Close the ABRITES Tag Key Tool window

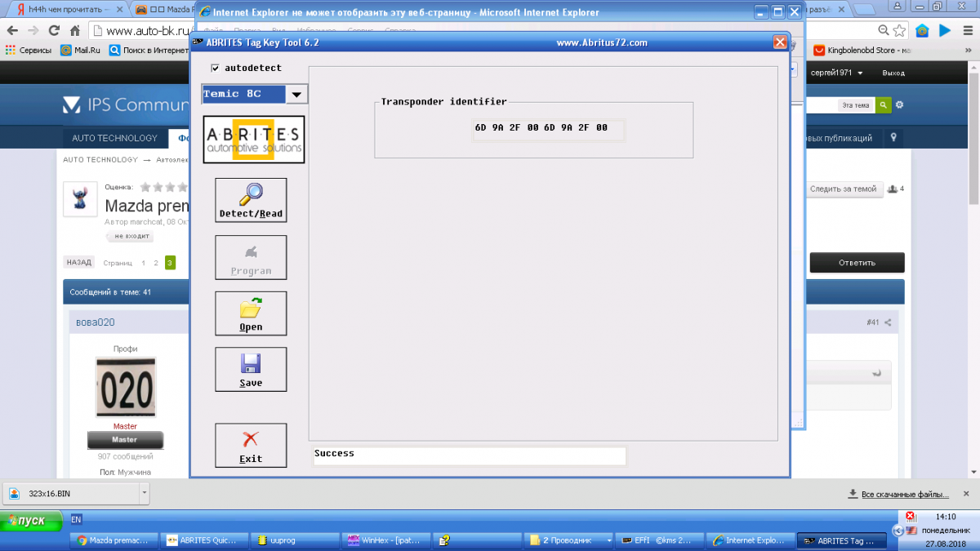(x=780, y=42)
